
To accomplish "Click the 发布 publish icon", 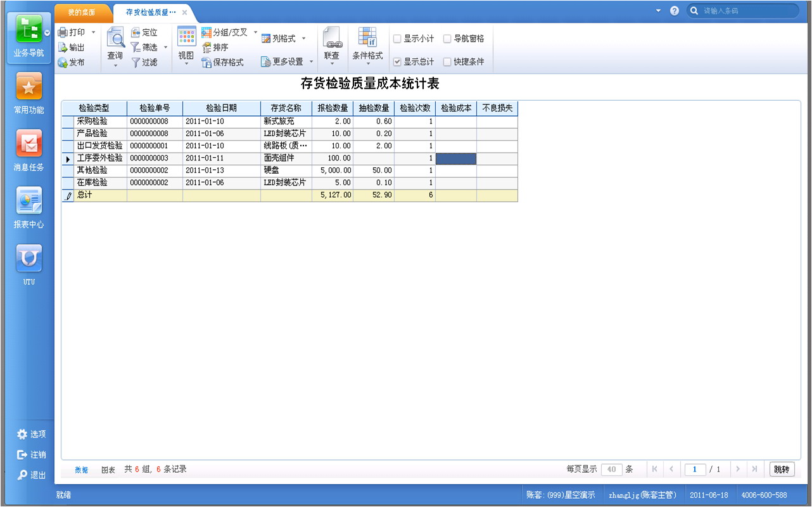I will pyautogui.click(x=63, y=63).
